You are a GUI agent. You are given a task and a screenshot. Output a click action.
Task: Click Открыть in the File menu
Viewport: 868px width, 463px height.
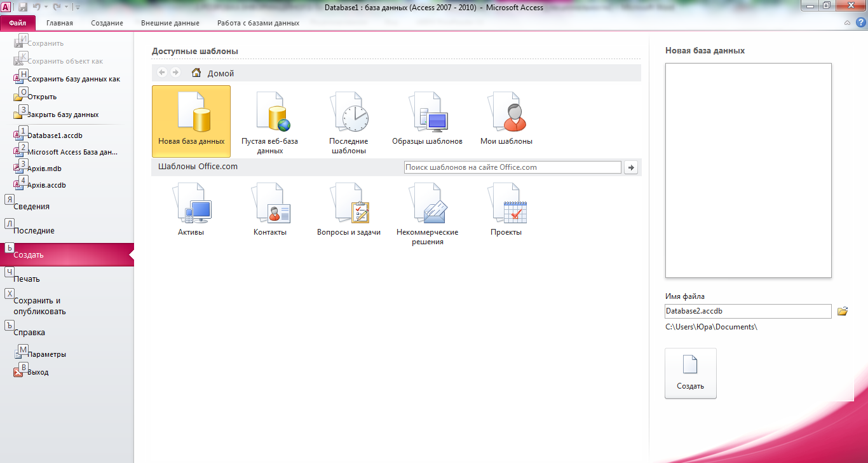(x=35, y=97)
